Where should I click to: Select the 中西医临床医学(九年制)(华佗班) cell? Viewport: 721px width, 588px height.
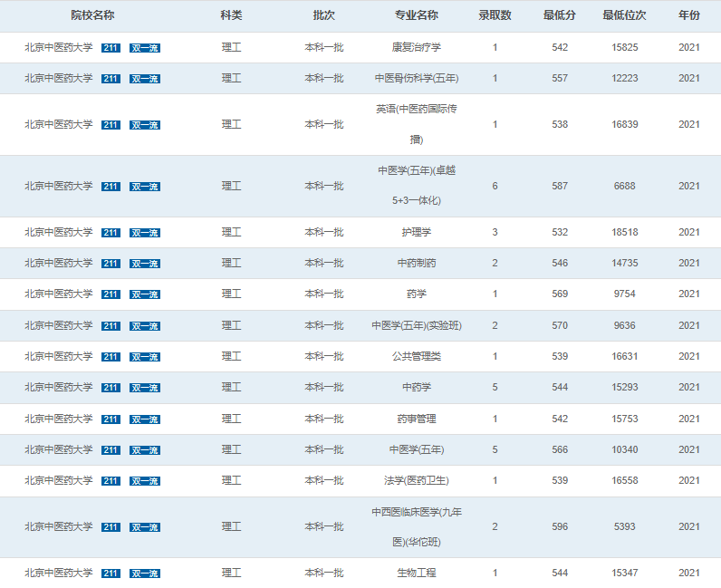[416, 526]
